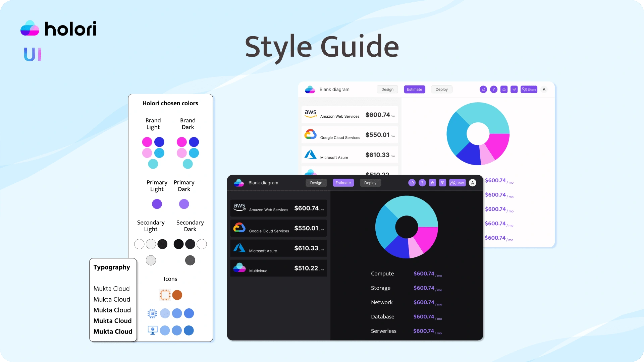Select the pink Brand Light color swatch
This screenshot has height=362, width=644.
click(x=147, y=142)
